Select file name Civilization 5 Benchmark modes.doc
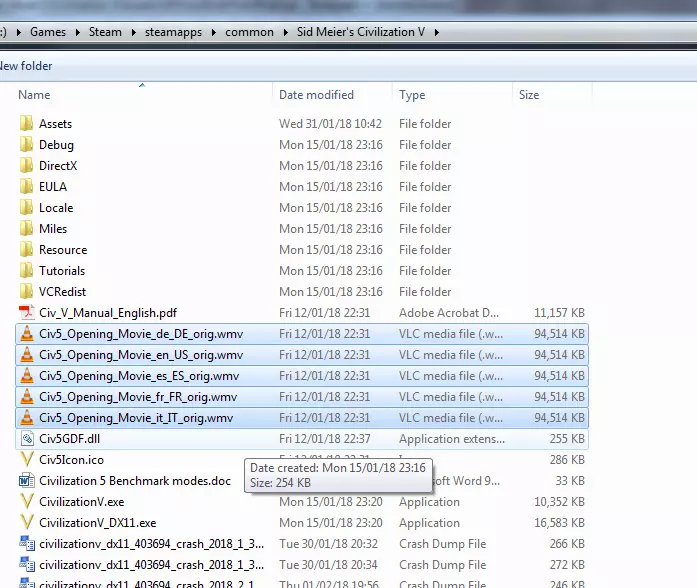Image resolution: width=697 pixels, height=588 pixels. click(135, 480)
